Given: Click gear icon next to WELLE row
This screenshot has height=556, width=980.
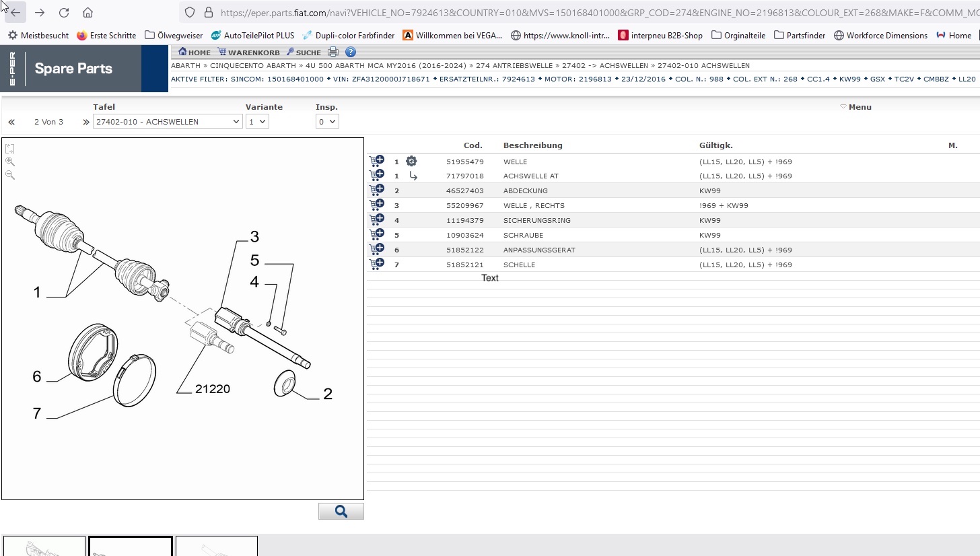Looking at the screenshot, I should pyautogui.click(x=411, y=162).
